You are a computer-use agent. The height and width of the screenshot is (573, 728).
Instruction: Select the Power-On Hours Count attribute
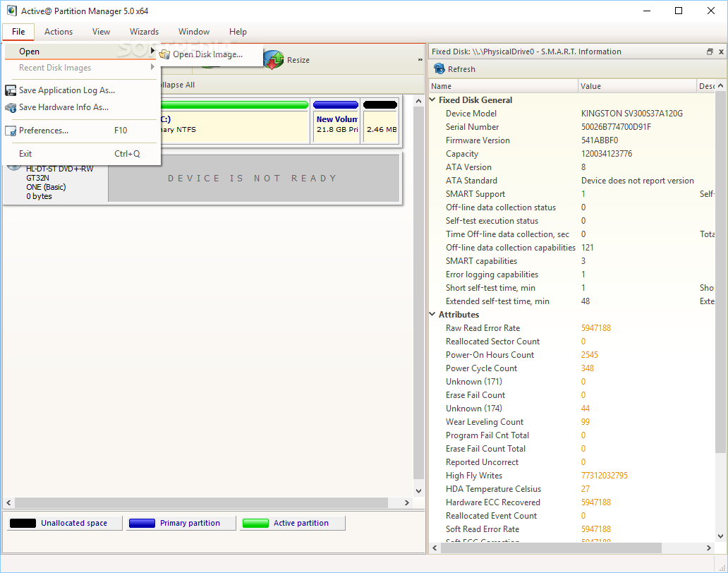tap(572, 355)
